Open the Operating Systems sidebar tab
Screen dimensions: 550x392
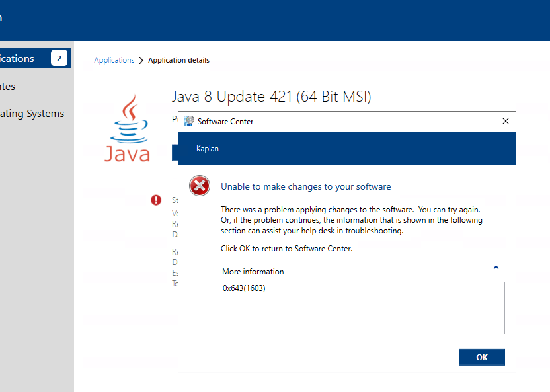click(x=32, y=114)
